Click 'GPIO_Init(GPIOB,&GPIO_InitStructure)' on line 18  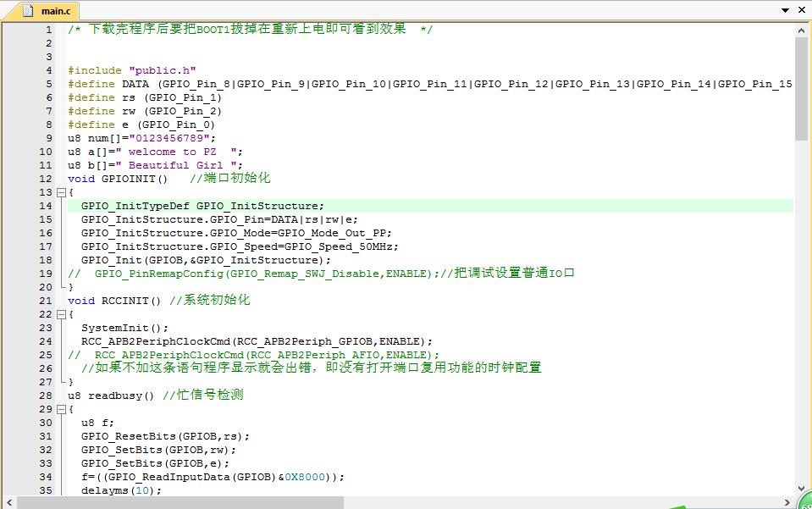202,260
